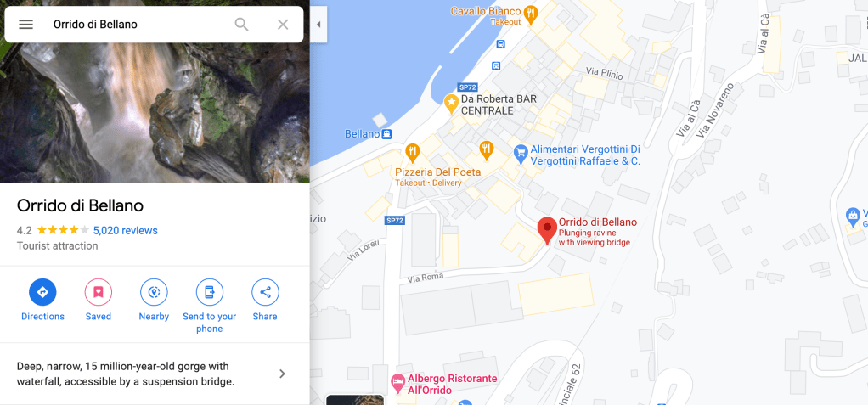
Task: Clear the search with X icon
Action: tap(283, 25)
